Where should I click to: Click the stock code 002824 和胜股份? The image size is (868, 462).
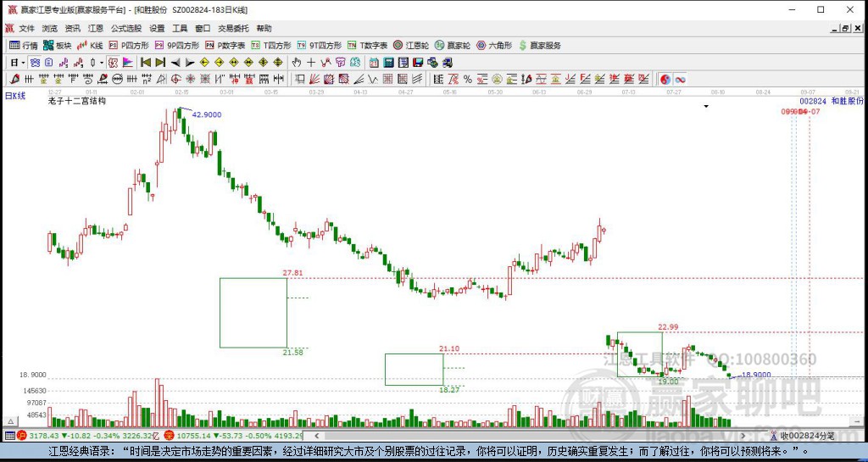coord(832,101)
